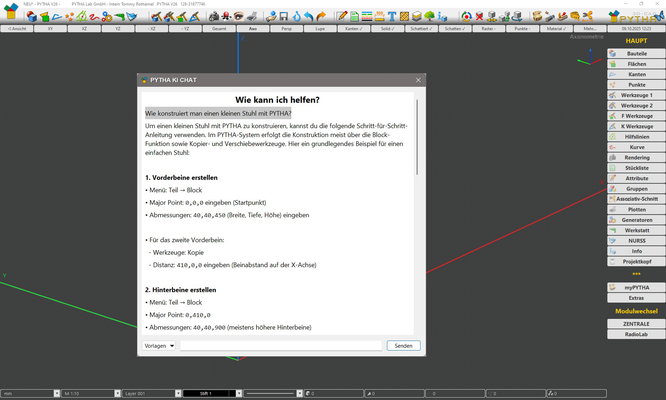666x400 pixels.
Task: Click the Extras button
Action: [636, 298]
